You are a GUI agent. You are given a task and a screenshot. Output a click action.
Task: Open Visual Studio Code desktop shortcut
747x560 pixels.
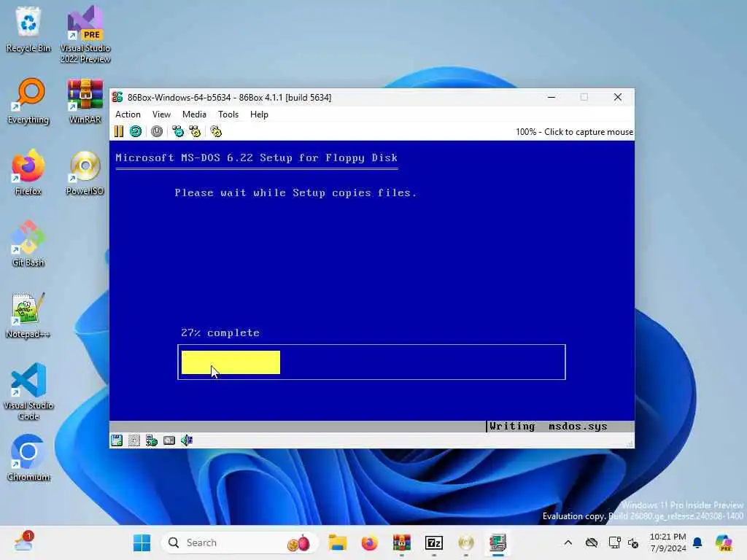coord(28,392)
